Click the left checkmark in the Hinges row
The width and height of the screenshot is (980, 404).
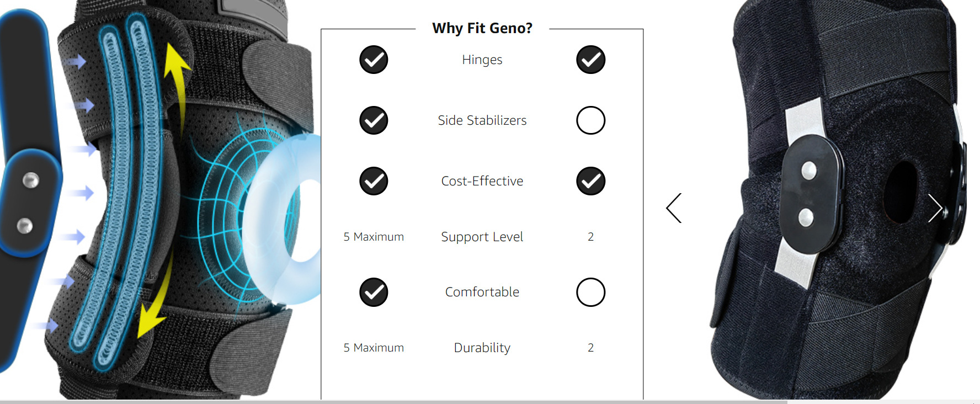374,60
